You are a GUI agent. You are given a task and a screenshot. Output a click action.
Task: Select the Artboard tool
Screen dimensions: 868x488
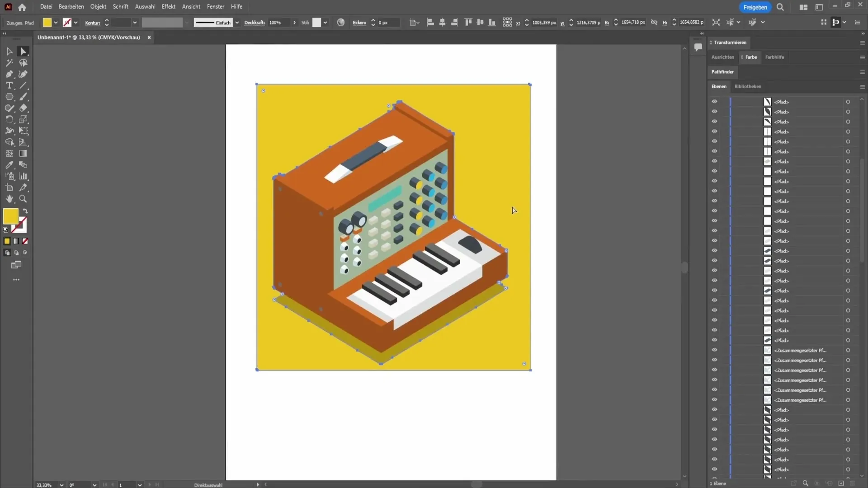pos(9,188)
